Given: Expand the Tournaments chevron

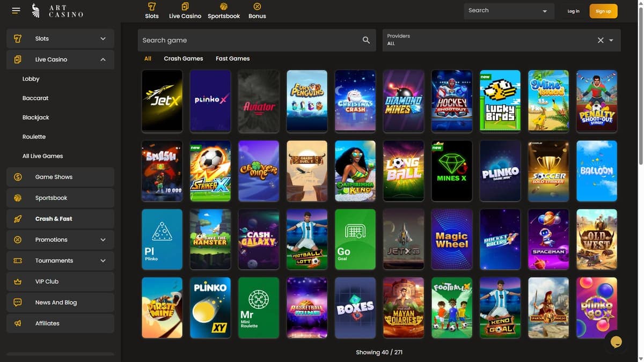Looking at the screenshot, I should pyautogui.click(x=103, y=261).
